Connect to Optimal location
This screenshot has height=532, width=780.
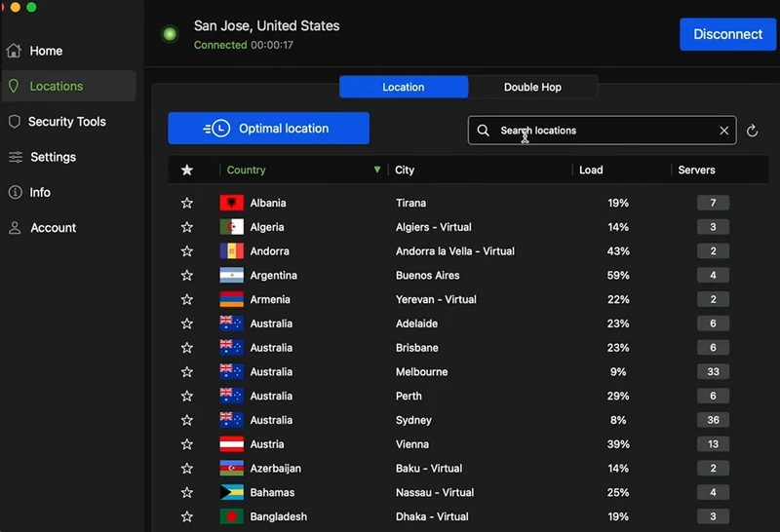tap(269, 129)
